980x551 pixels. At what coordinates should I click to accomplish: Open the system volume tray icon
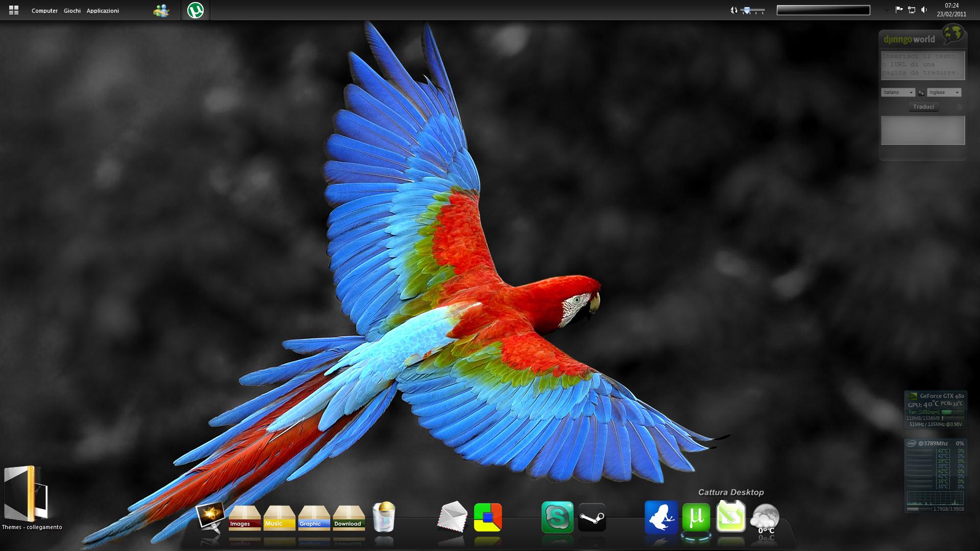click(924, 10)
